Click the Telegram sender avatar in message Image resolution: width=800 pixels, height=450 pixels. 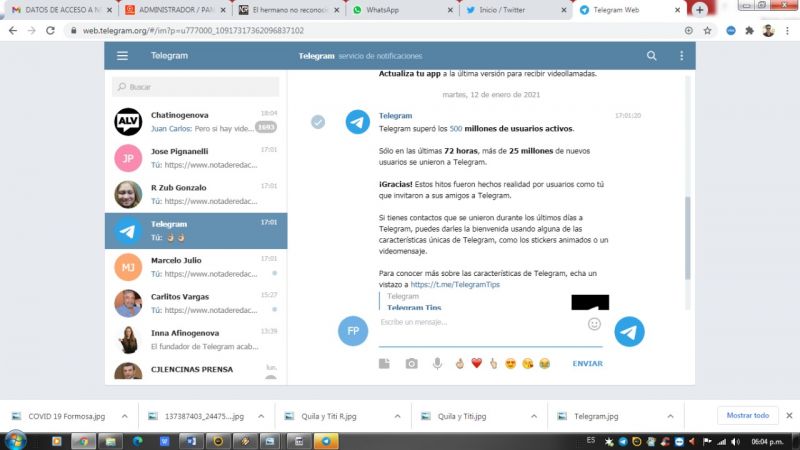pyautogui.click(x=358, y=122)
